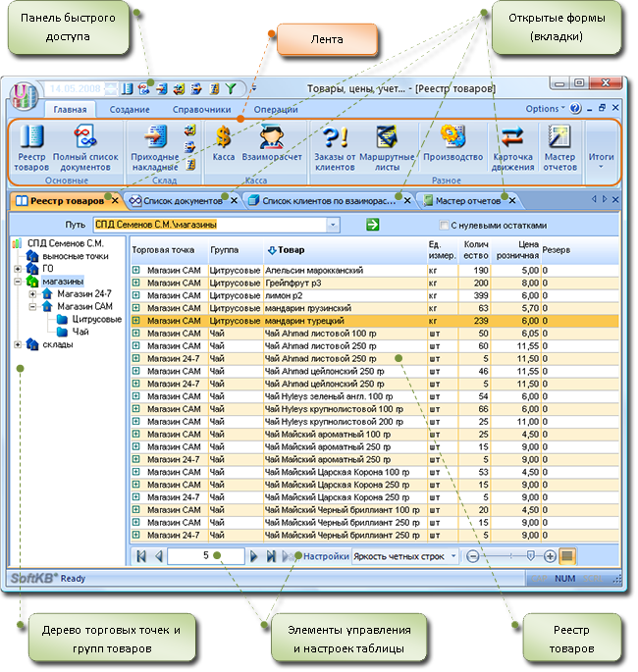
Task: Click the Торговая точка column header
Action: pos(169,250)
